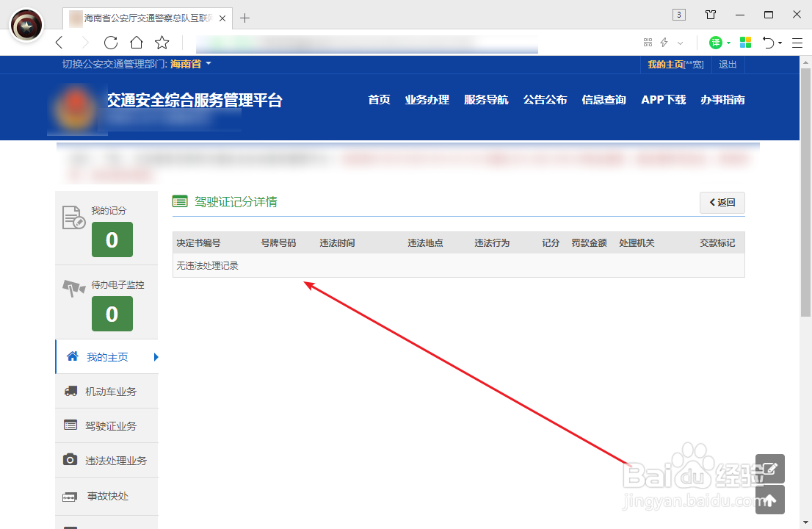The width and height of the screenshot is (812, 529).
Task: Click the bookmark star in the browser toolbar
Action: 161,43
